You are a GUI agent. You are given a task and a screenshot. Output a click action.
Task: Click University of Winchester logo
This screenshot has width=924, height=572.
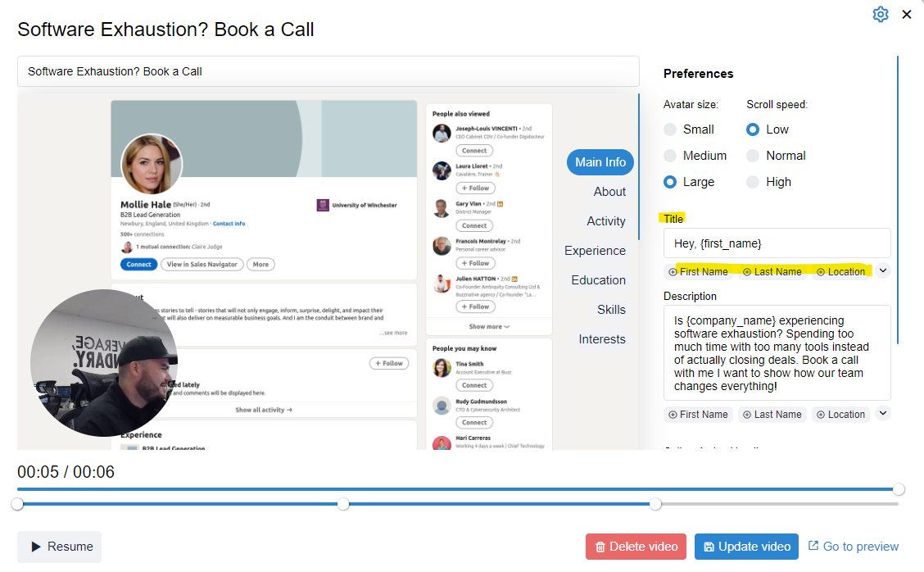pos(323,205)
